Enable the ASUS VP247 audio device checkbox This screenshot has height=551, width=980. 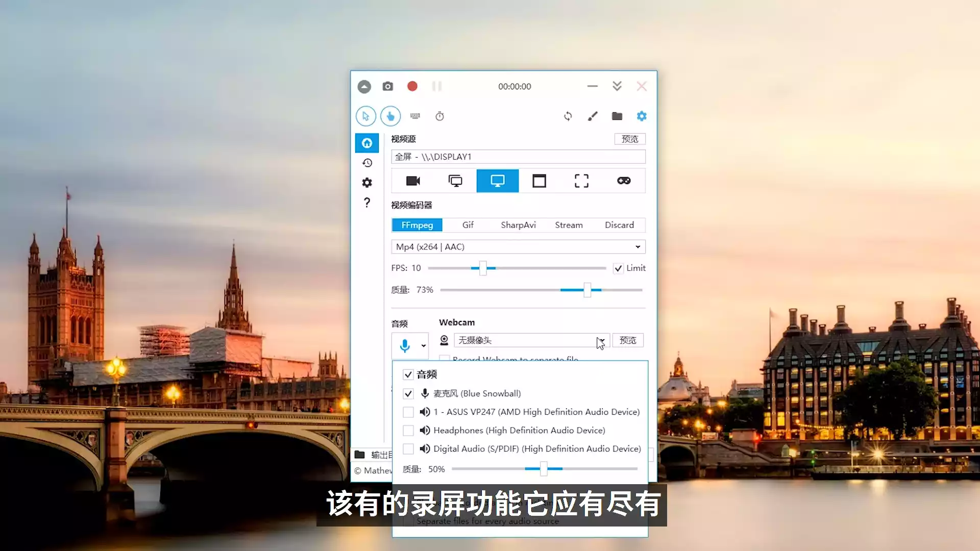(x=408, y=412)
